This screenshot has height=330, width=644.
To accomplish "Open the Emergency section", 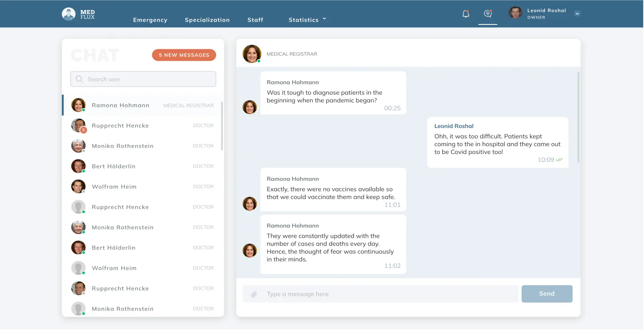I will [150, 20].
